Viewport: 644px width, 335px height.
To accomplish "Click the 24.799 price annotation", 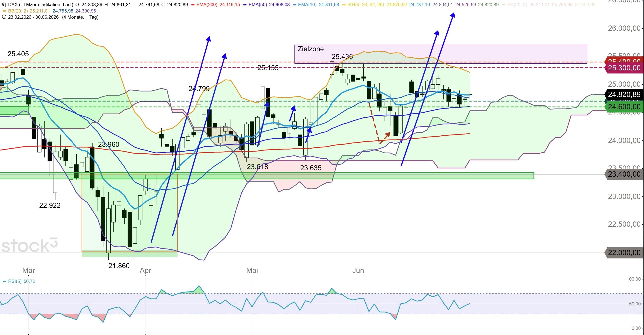I will tap(199, 89).
